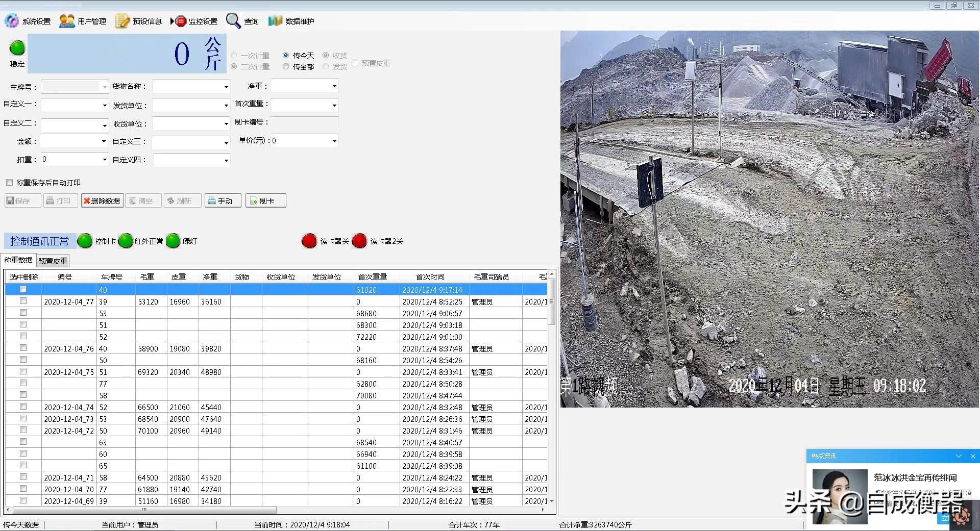Expand the 货物名称 dropdown

point(226,87)
